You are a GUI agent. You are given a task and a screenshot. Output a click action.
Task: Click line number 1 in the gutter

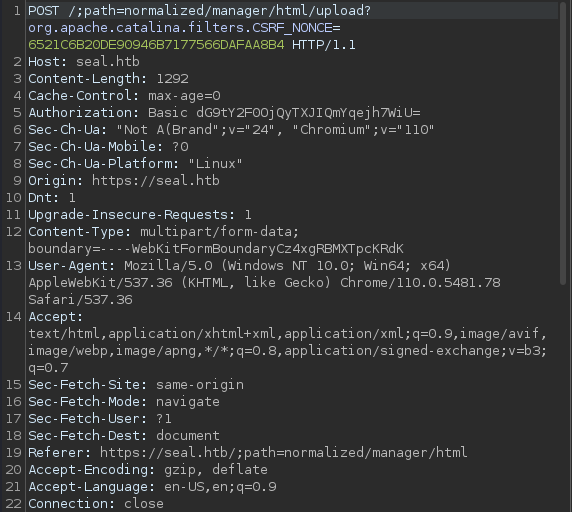tap(17, 11)
